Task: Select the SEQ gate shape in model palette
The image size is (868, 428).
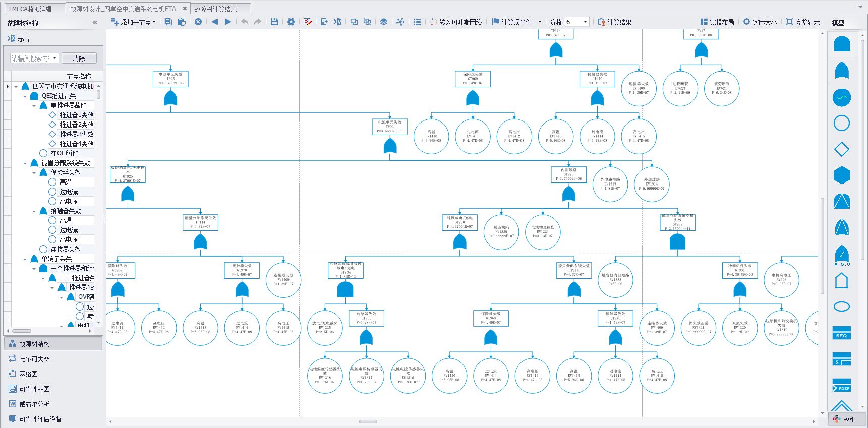Action: pos(841,333)
